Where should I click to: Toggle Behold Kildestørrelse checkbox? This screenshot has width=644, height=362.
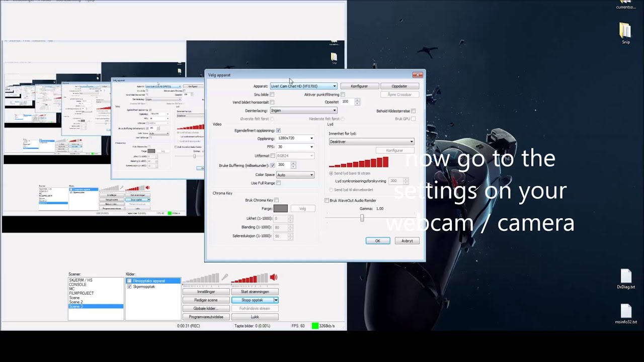coord(413,111)
